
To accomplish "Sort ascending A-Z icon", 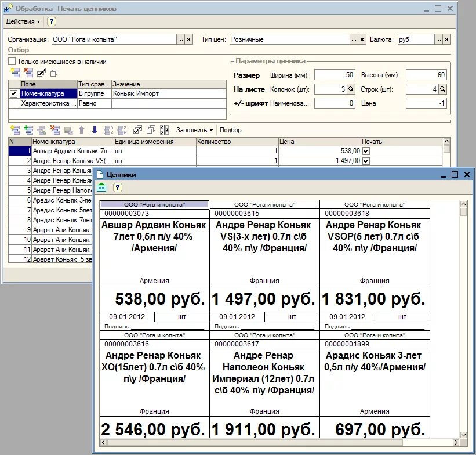I will [x=108, y=130].
